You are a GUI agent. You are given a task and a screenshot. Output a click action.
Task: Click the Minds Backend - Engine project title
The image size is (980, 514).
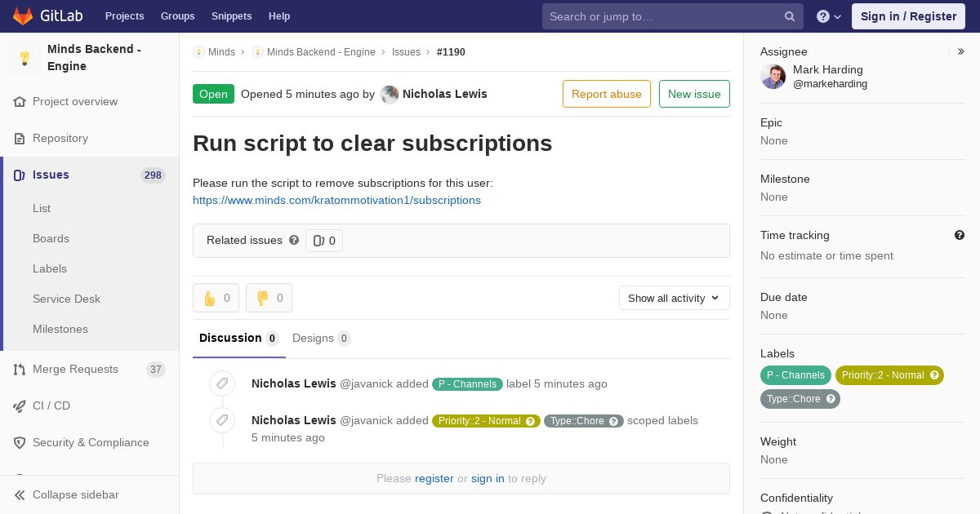tap(94, 58)
